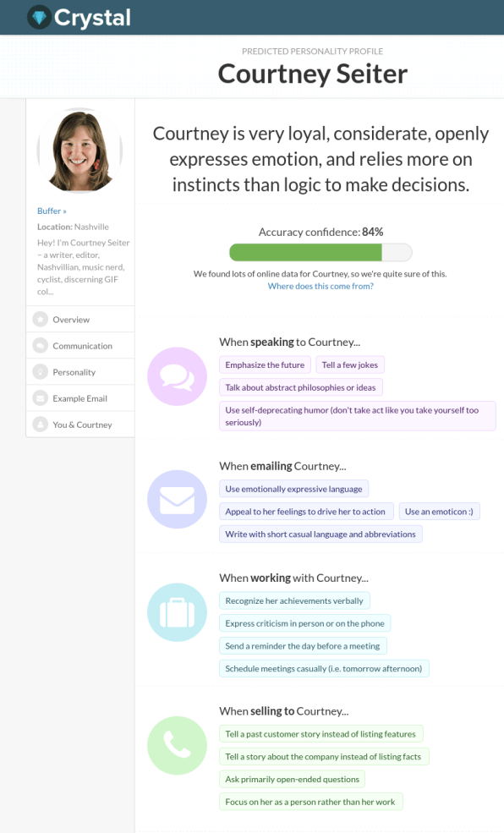Viewport: 504px width, 833px height.
Task: Follow the Buffer » company link
Action: 52,211
